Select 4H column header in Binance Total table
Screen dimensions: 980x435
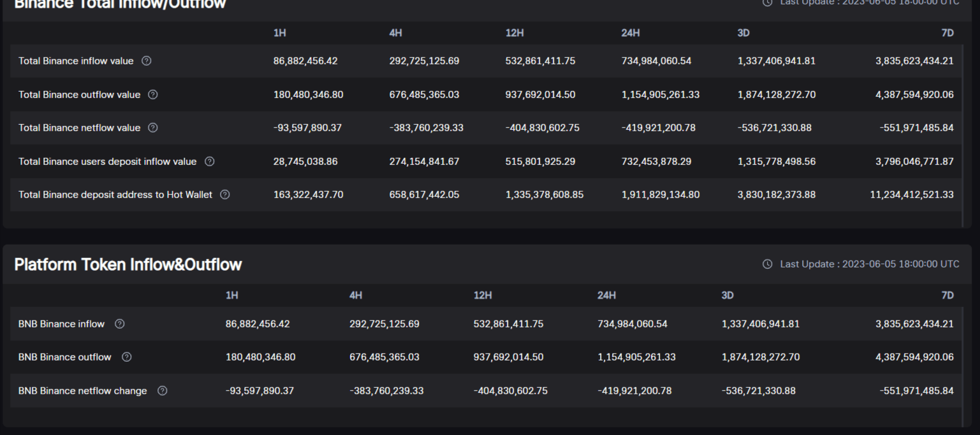[396, 32]
